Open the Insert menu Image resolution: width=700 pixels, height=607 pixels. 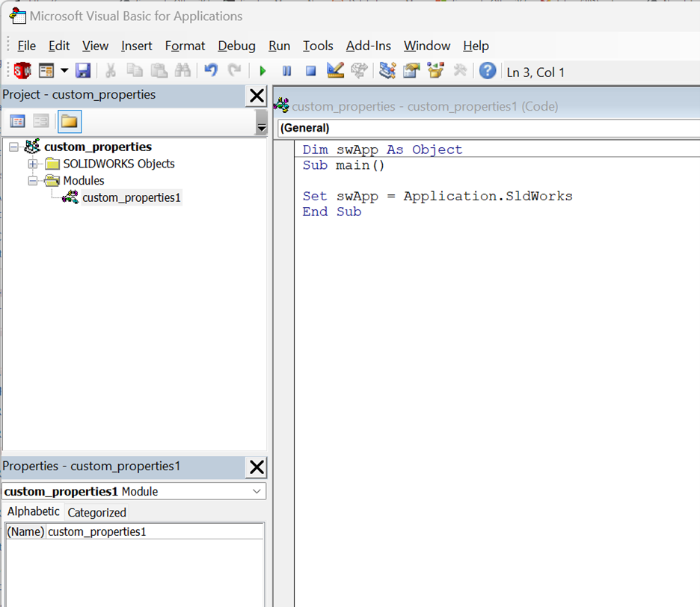[x=136, y=46]
